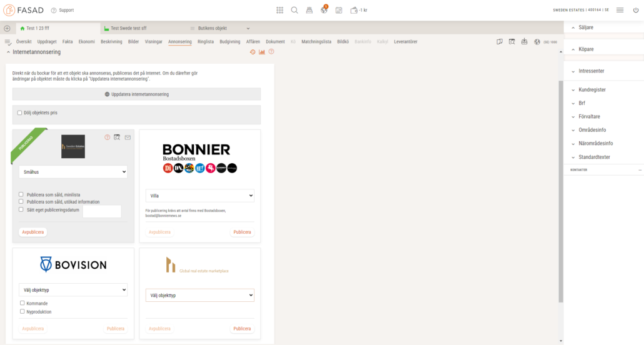Open the hamburger menu in top right

tap(620, 10)
